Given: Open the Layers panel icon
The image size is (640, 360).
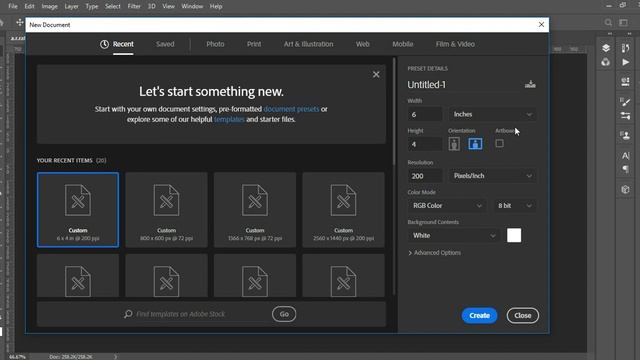Looking at the screenshot, I should pyautogui.click(x=606, y=48).
